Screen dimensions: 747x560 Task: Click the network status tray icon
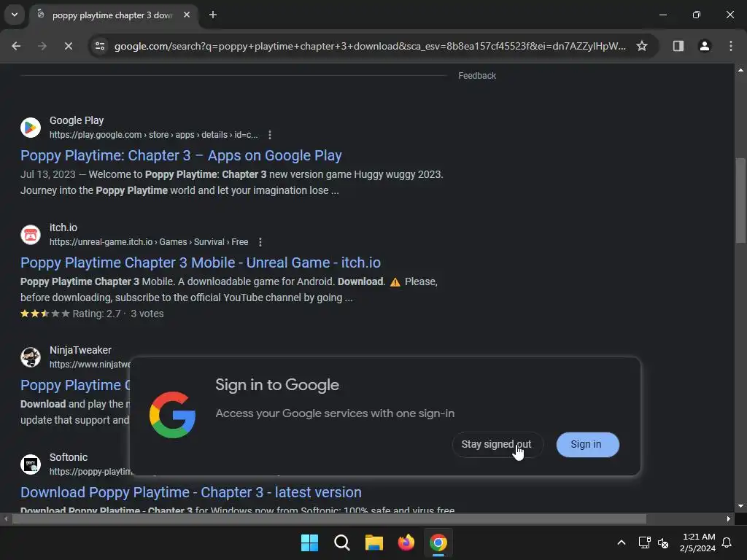coord(645,542)
